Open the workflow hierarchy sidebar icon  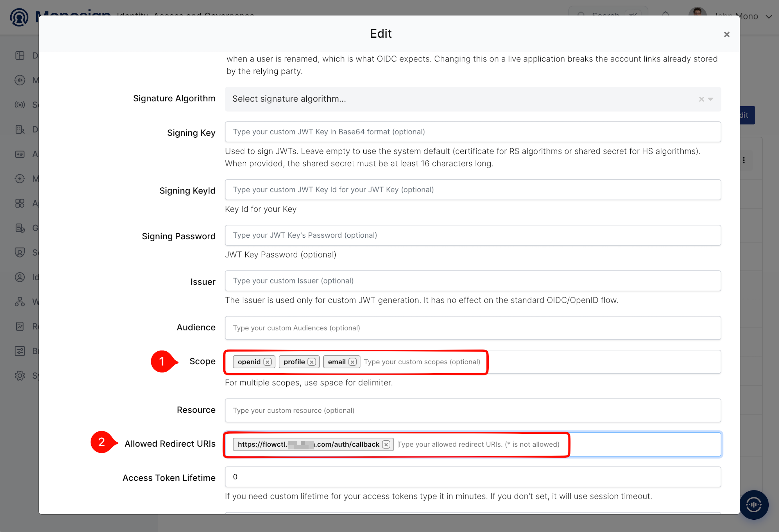coord(20,302)
